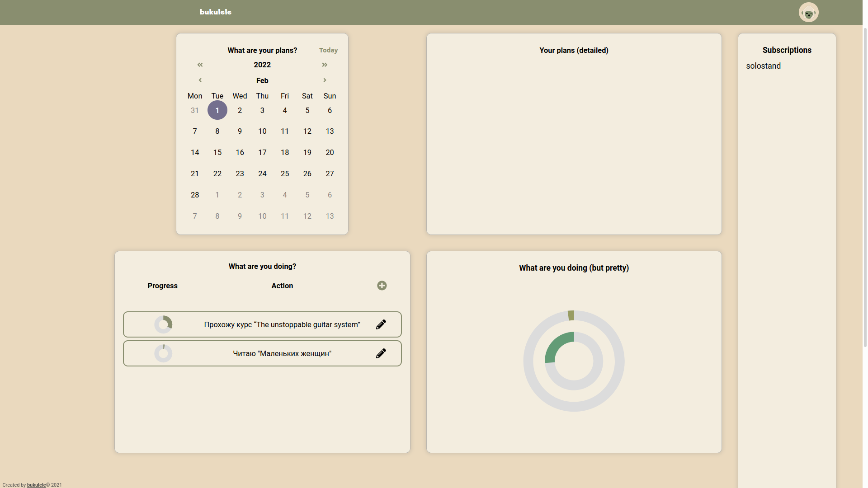Image resolution: width=868 pixels, height=488 pixels.
Task: Go to previous month with left chevron
Action: pos(200,80)
